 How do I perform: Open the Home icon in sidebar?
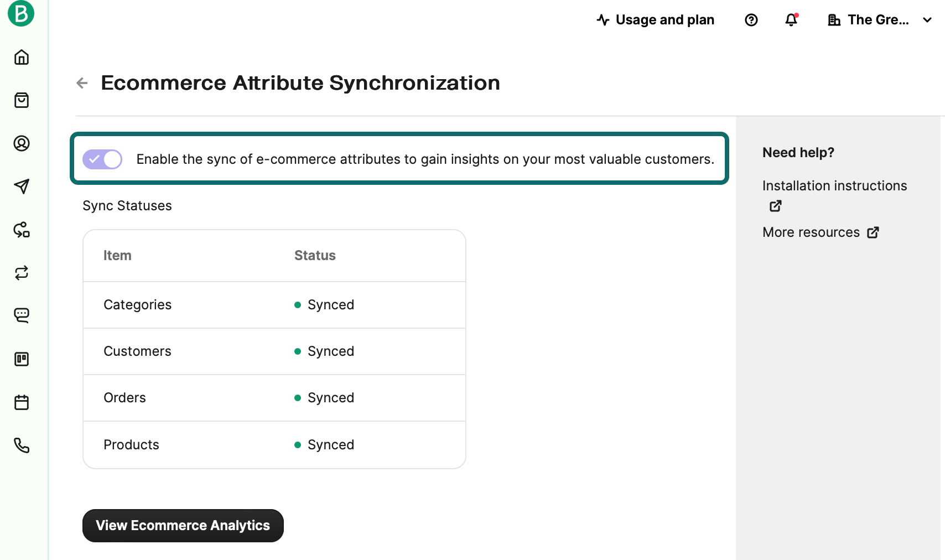coord(22,57)
